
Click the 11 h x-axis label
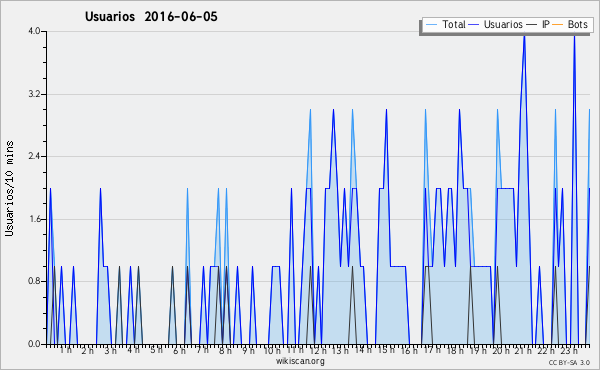295,350
